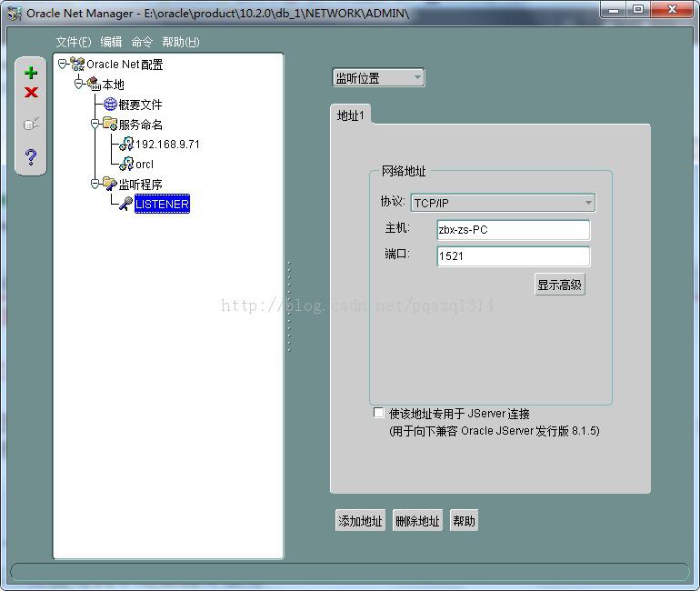Click the 本地 node icon

(x=94, y=84)
